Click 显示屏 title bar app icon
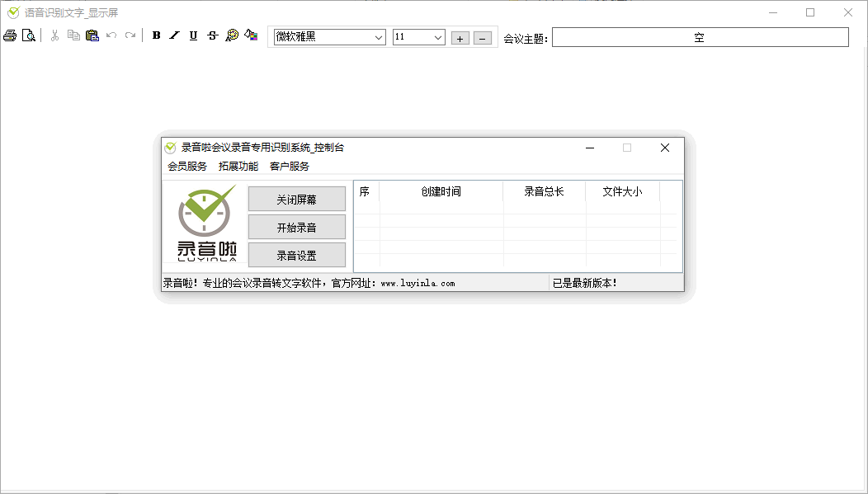868x494 pixels. click(13, 12)
